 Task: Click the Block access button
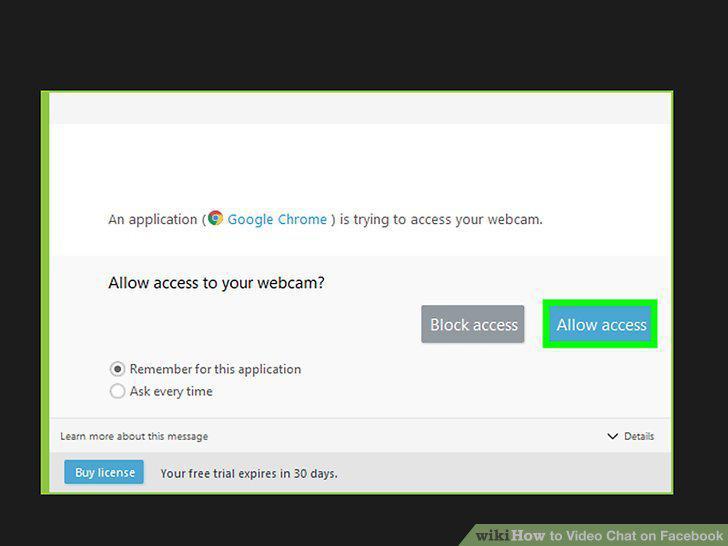pyautogui.click(x=473, y=324)
